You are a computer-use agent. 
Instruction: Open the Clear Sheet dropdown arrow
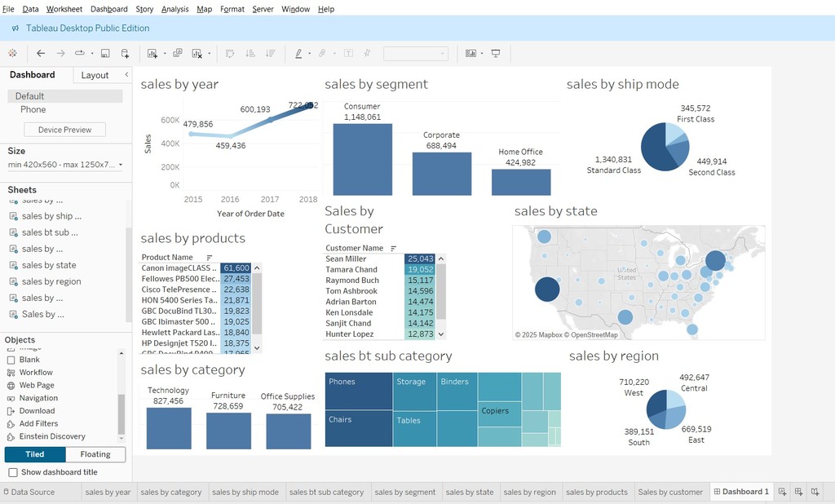click(210, 53)
